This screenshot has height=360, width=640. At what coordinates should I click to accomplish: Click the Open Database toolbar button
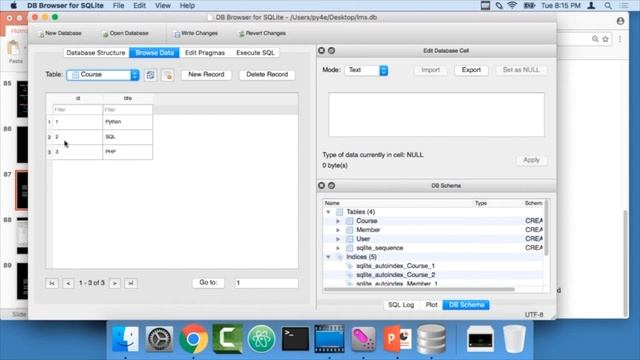[125, 33]
